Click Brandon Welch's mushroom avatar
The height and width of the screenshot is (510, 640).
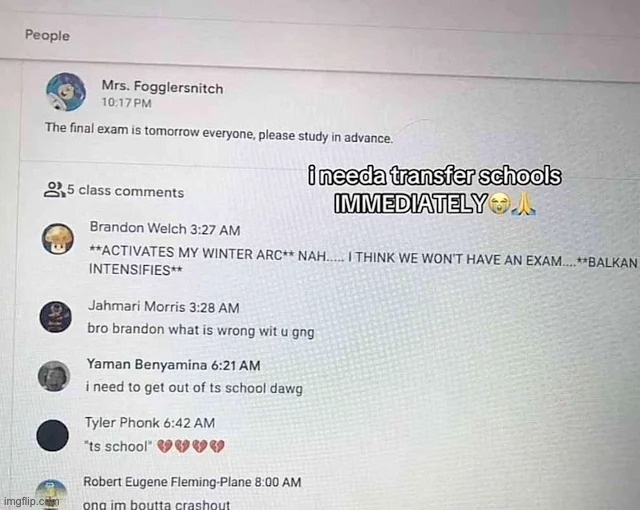pos(58,239)
